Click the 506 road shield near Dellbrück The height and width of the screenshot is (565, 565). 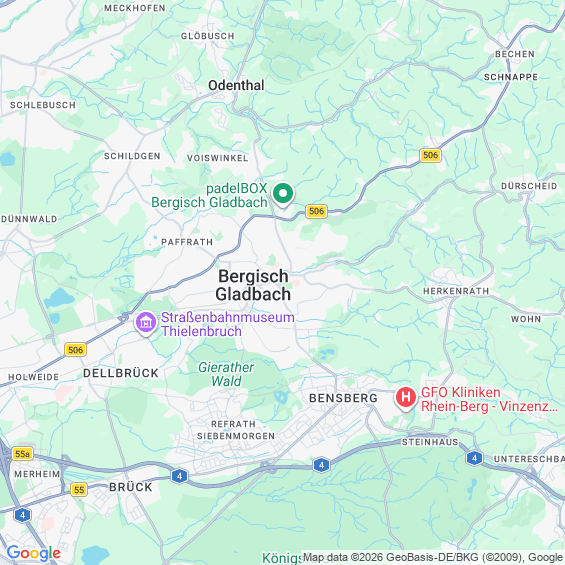click(75, 350)
